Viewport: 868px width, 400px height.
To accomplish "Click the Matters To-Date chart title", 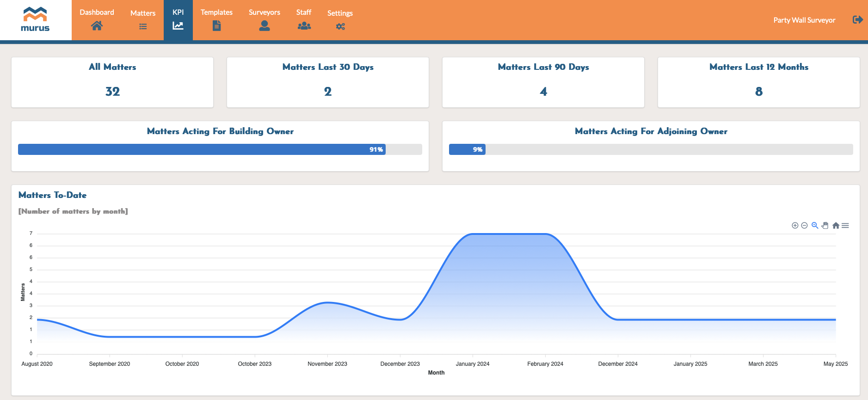I will [52, 195].
